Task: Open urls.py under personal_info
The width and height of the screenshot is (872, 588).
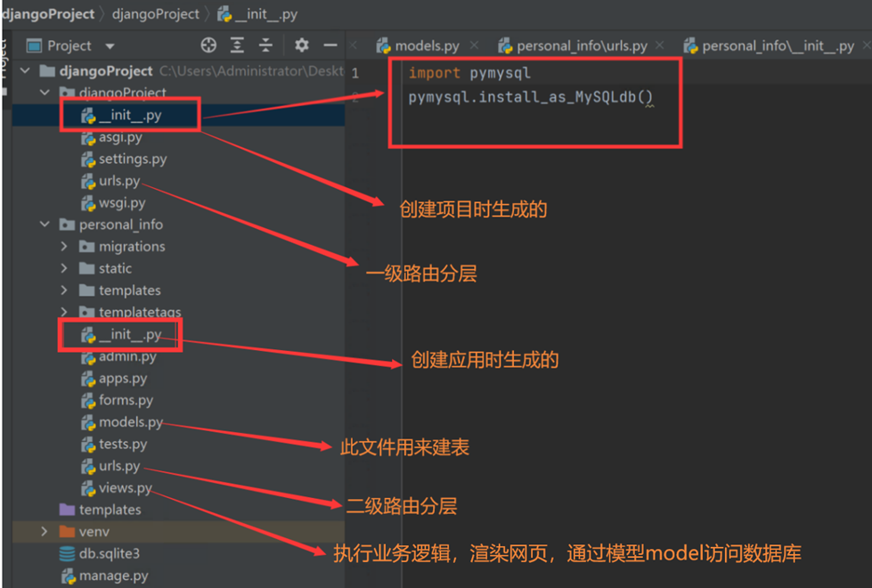Action: [110, 466]
